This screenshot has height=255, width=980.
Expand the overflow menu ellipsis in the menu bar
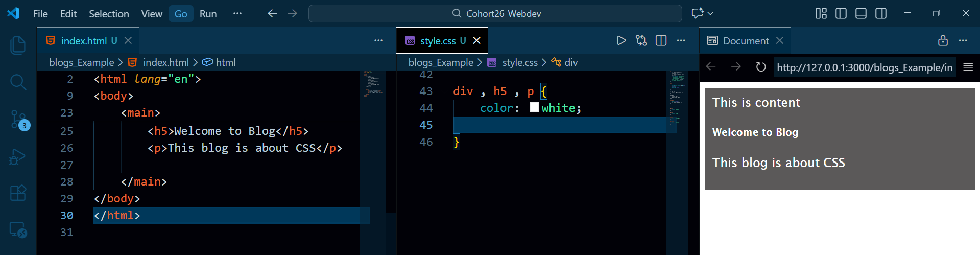(x=237, y=14)
